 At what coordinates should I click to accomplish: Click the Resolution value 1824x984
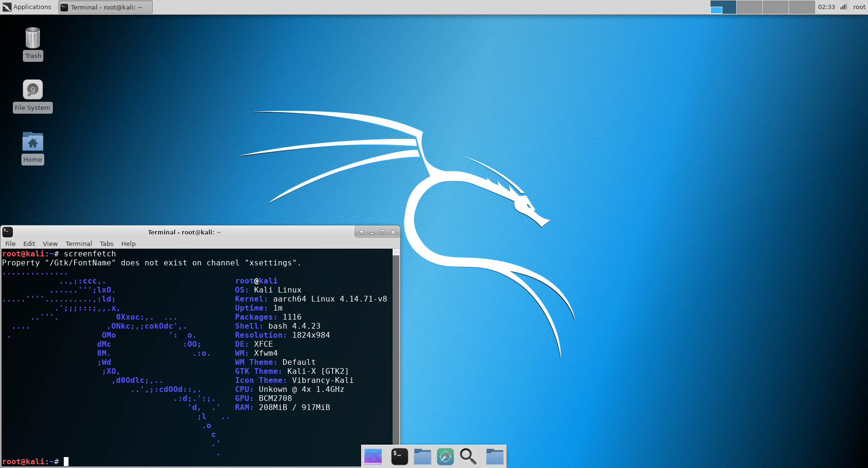tap(311, 335)
